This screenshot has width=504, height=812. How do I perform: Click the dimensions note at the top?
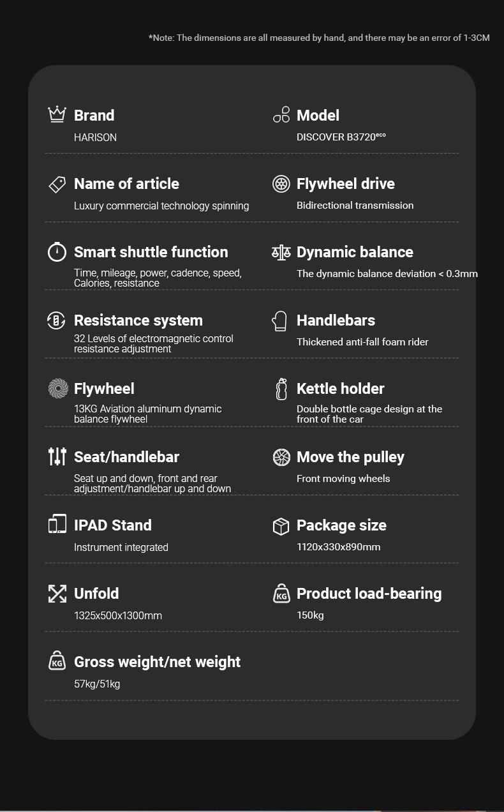pos(319,38)
